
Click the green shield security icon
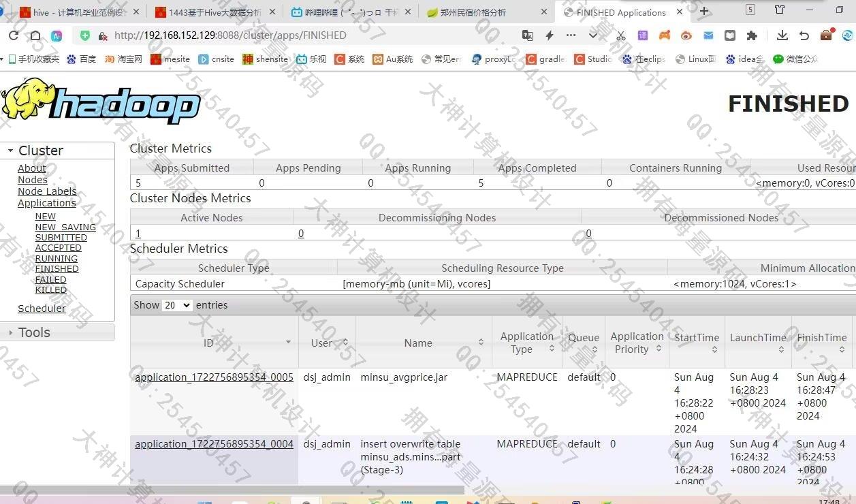click(x=85, y=35)
